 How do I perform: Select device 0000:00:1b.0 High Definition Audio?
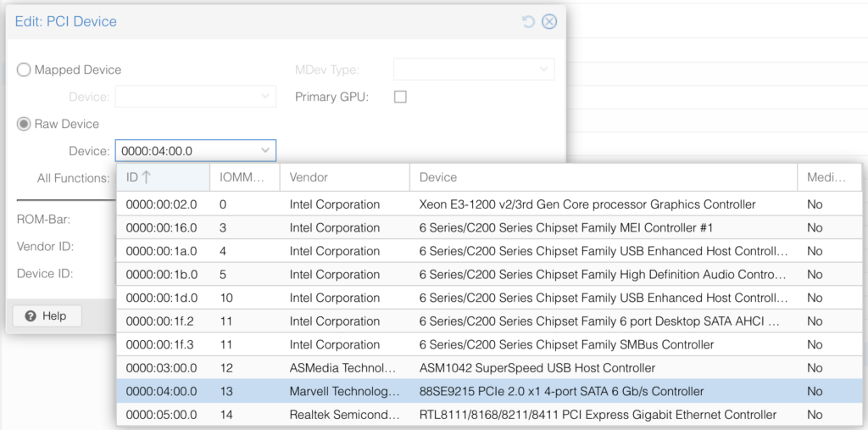[x=489, y=274]
